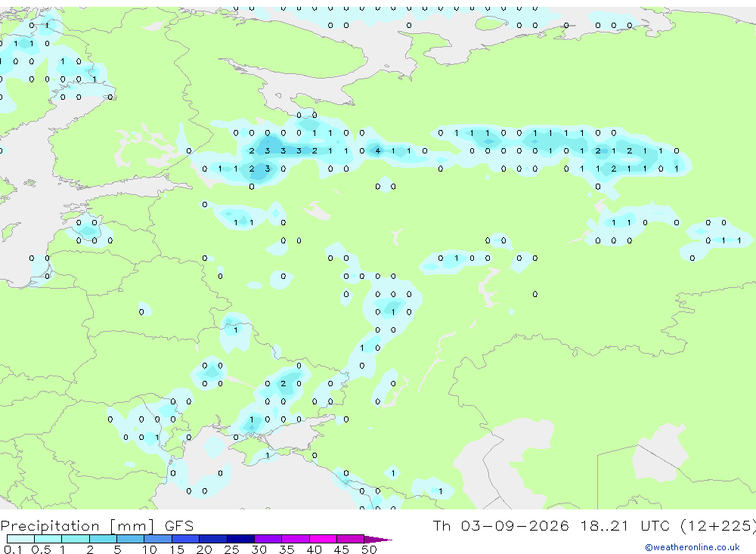
Task: Click the 0.1–0.5 mm lightest cyan legend swatch
Action: click(x=20, y=539)
